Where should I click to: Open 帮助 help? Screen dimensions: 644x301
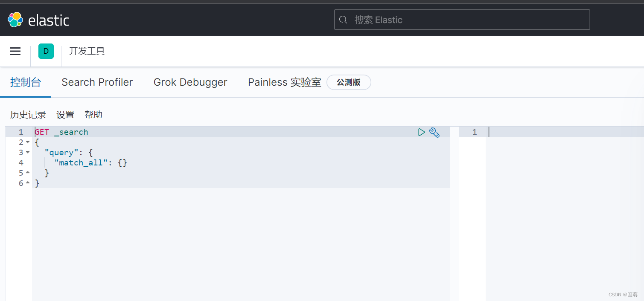click(93, 115)
